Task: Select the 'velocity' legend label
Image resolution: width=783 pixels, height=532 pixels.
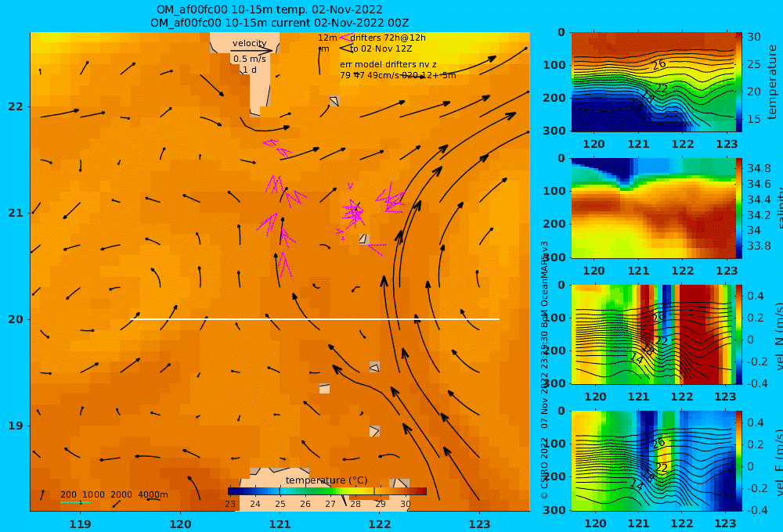Action: [x=249, y=43]
